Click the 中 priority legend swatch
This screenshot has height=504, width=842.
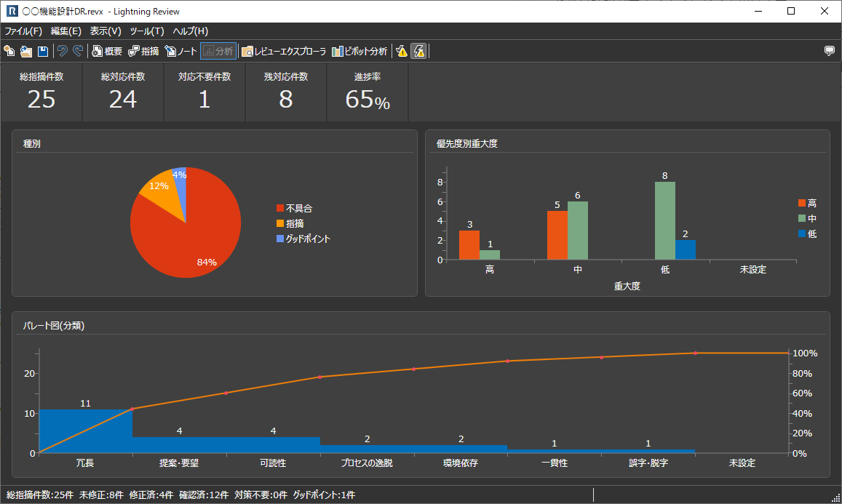[802, 218]
